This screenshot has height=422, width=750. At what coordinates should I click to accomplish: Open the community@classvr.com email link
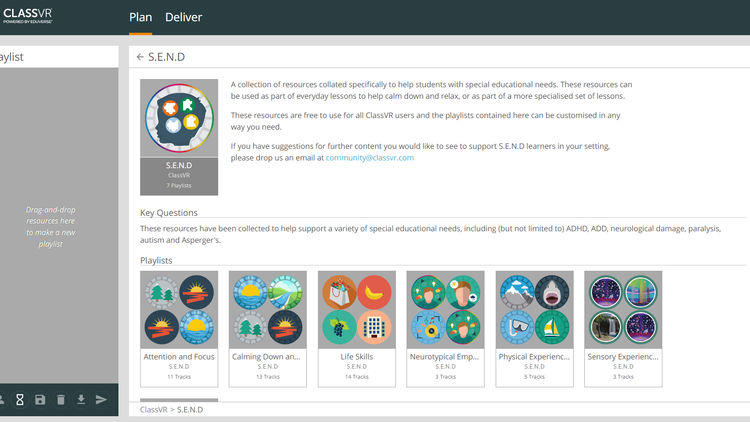click(370, 157)
